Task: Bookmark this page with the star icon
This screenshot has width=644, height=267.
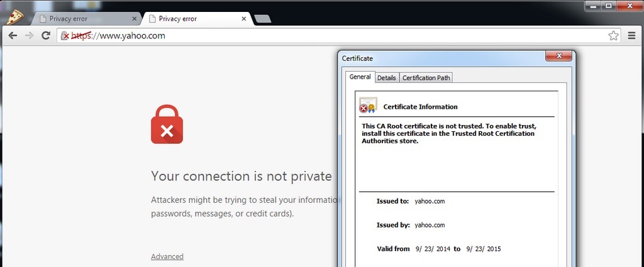Action: tap(613, 36)
